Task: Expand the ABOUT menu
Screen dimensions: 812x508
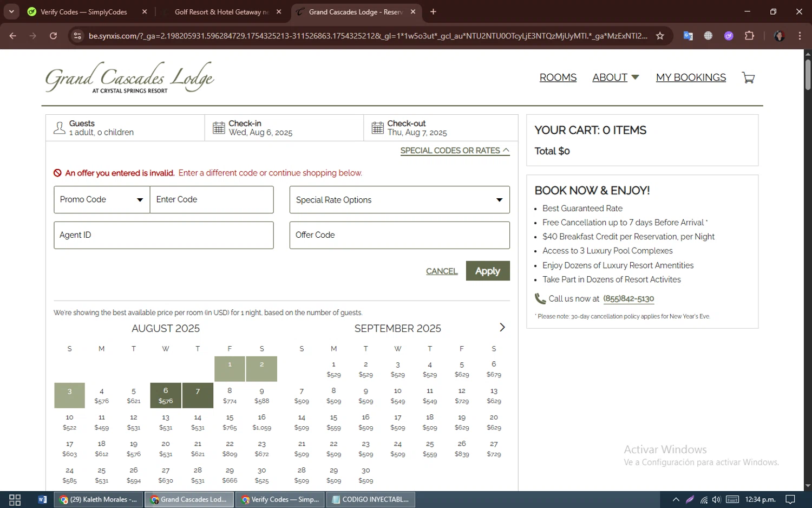Action: pos(615,77)
